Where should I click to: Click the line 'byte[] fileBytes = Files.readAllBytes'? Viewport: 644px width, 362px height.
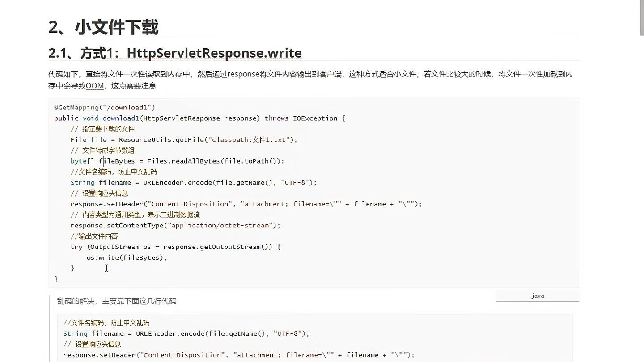tap(177, 161)
